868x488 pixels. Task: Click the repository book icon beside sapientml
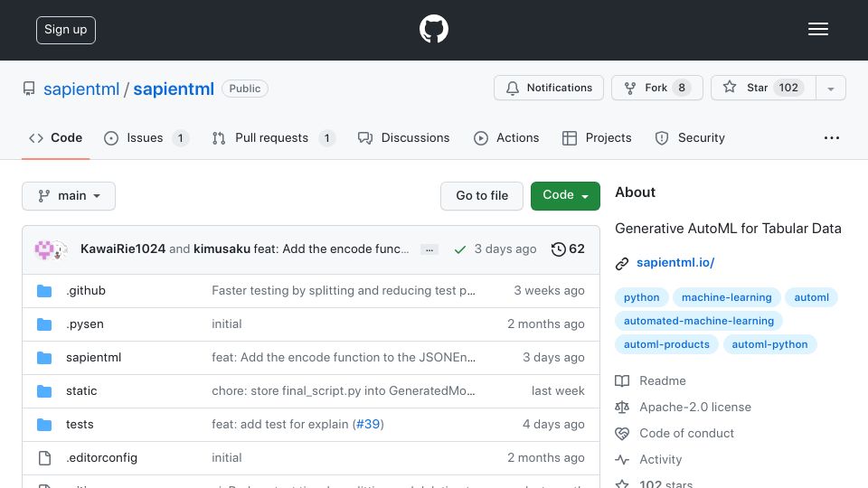click(x=29, y=89)
